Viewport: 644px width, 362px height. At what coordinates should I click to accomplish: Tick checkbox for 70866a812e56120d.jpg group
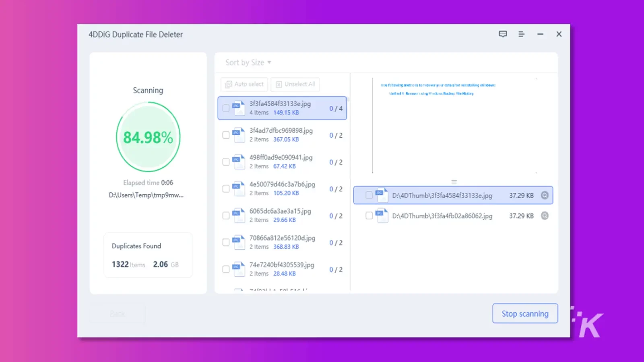tap(226, 243)
